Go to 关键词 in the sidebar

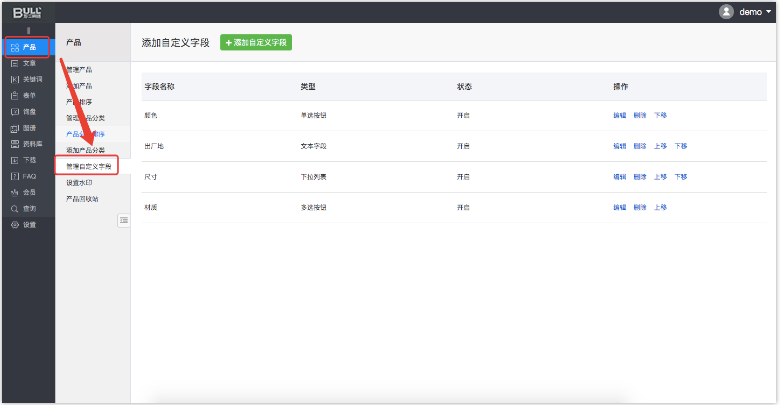point(28,79)
